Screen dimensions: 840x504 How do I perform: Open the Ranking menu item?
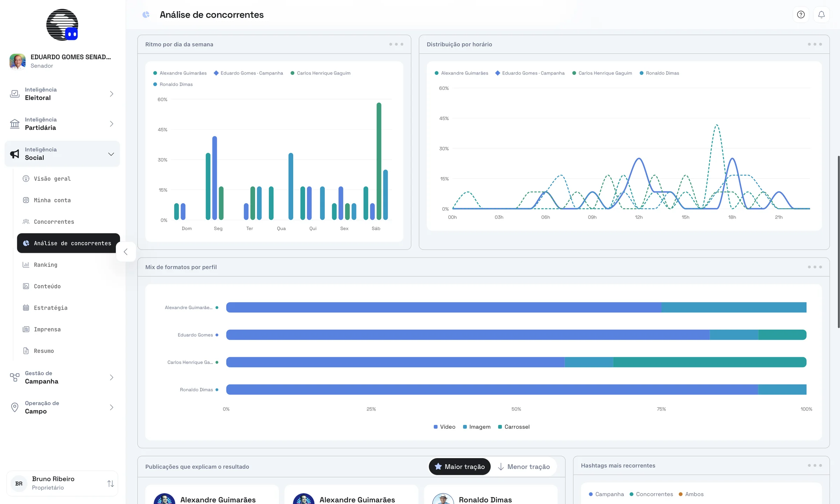pyautogui.click(x=68, y=265)
